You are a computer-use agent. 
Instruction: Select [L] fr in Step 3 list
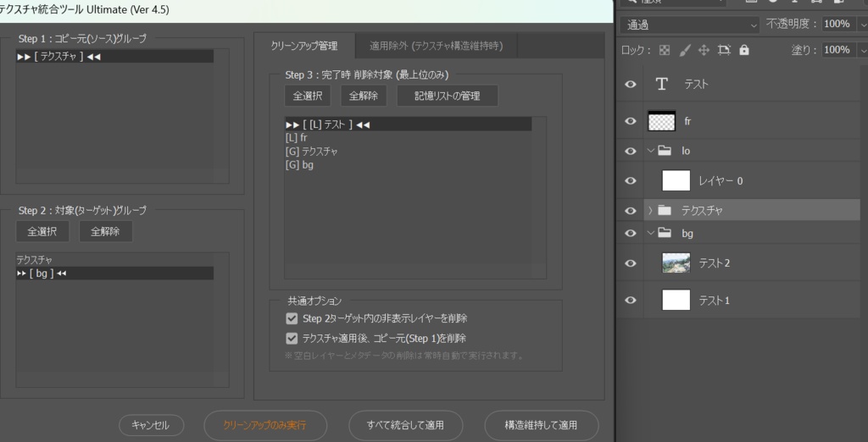click(408, 138)
